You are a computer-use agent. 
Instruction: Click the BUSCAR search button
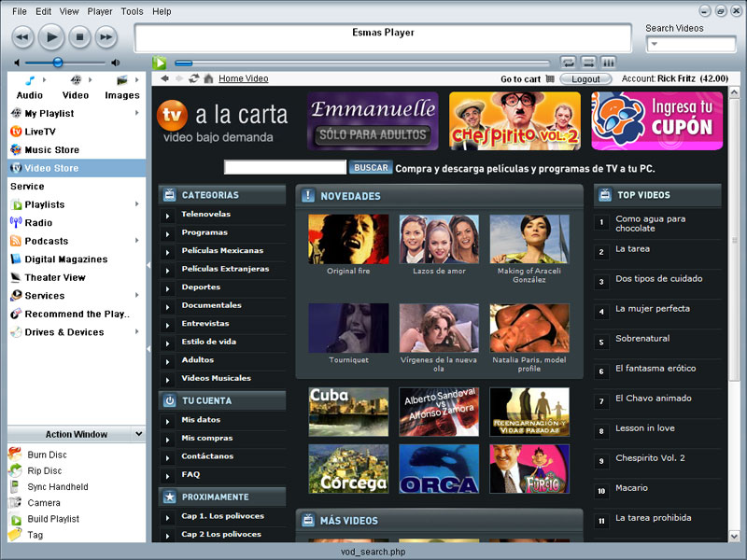tap(371, 168)
